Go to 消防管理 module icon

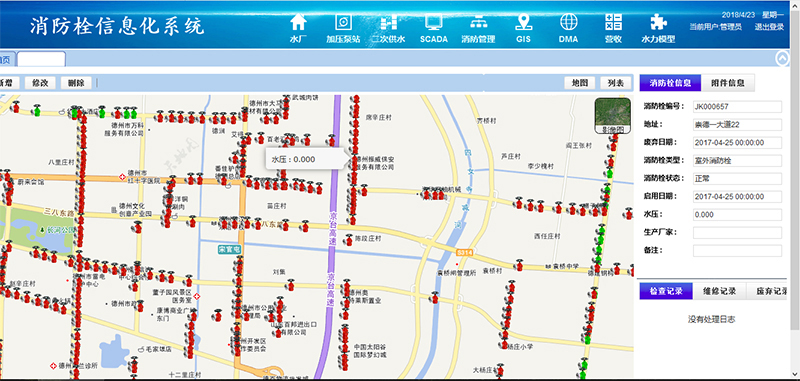478,22
